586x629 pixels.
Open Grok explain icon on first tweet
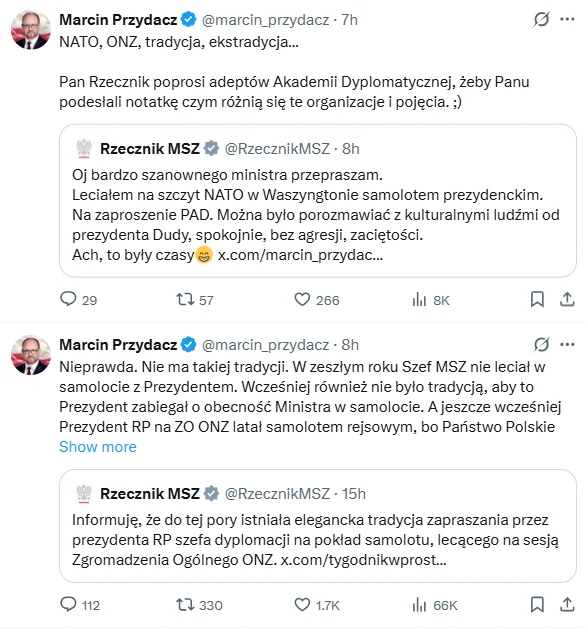[541, 19]
